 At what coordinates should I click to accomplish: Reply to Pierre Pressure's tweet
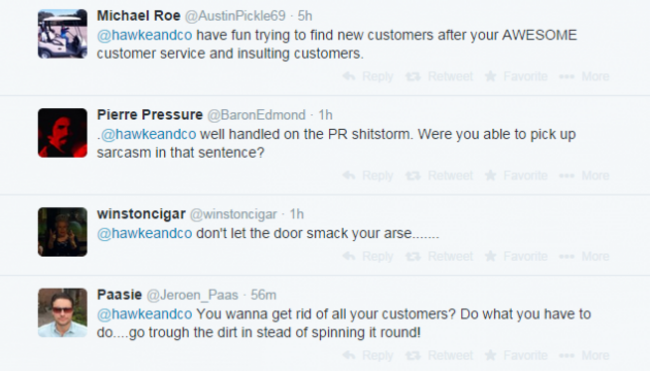[x=368, y=176]
